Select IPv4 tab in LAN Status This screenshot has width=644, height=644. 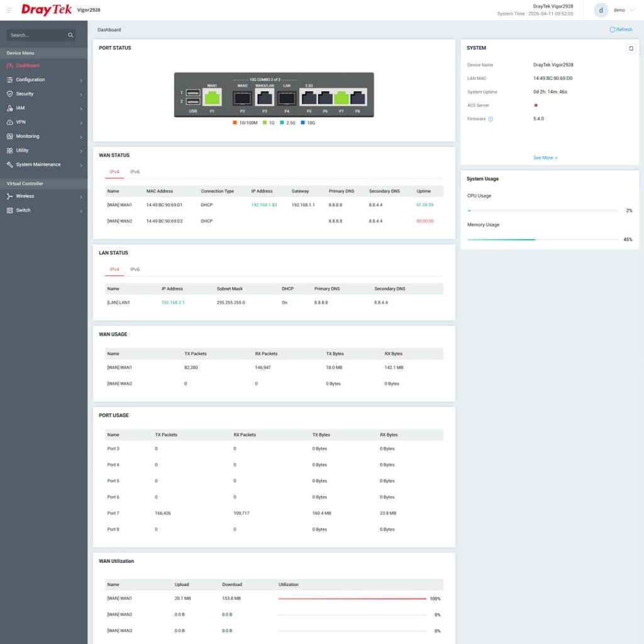point(114,270)
